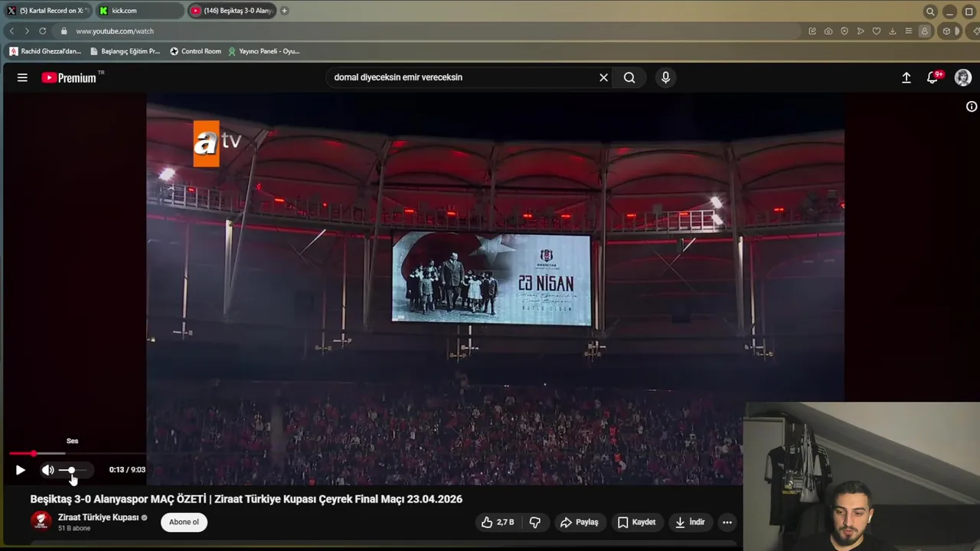Open Yayıncı Paneli bookmark
The height and width of the screenshot is (551, 980).
tap(263, 51)
